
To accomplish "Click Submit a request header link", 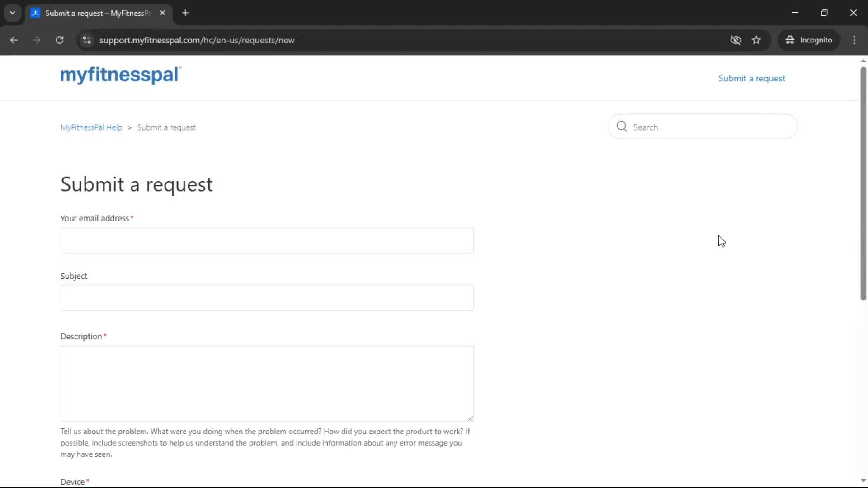I will [x=751, y=78].
